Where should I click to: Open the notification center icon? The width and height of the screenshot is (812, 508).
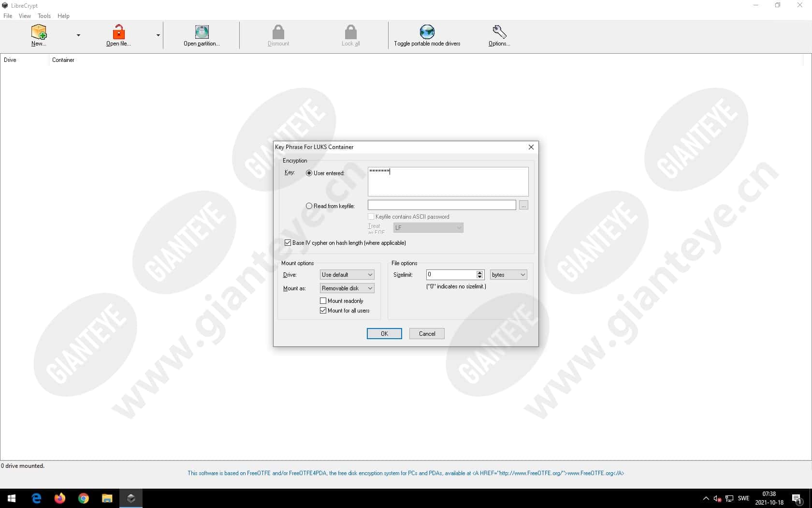click(797, 498)
